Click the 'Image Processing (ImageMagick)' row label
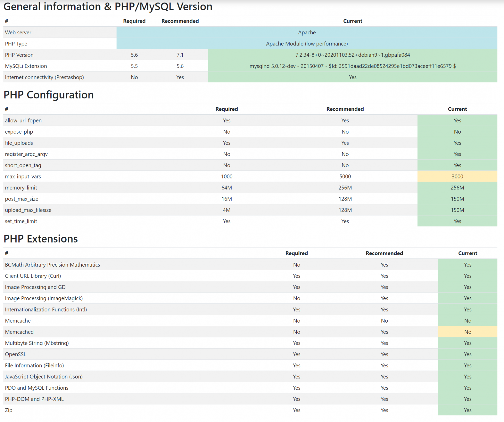 tap(44, 298)
